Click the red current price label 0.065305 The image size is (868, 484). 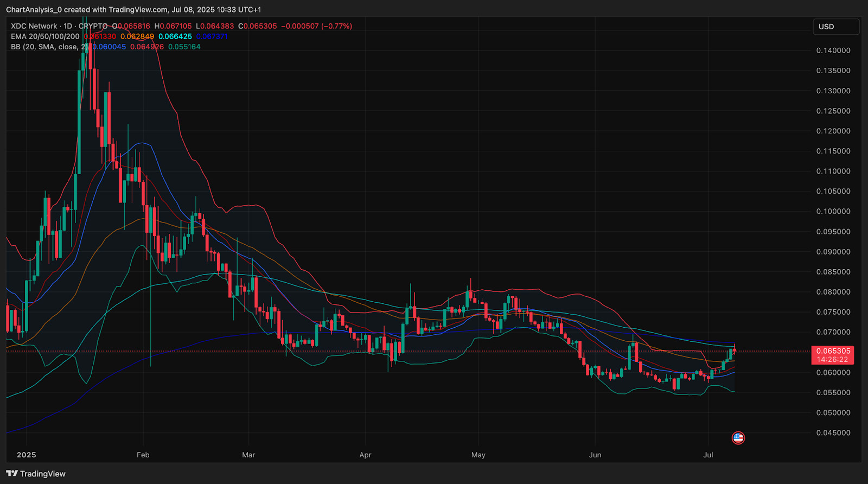click(x=833, y=351)
